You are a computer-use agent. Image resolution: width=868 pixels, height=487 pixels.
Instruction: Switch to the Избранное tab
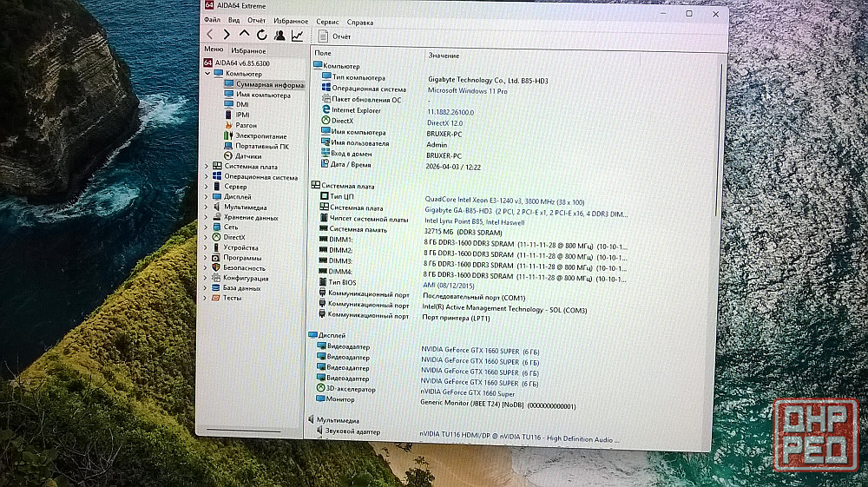coord(248,50)
